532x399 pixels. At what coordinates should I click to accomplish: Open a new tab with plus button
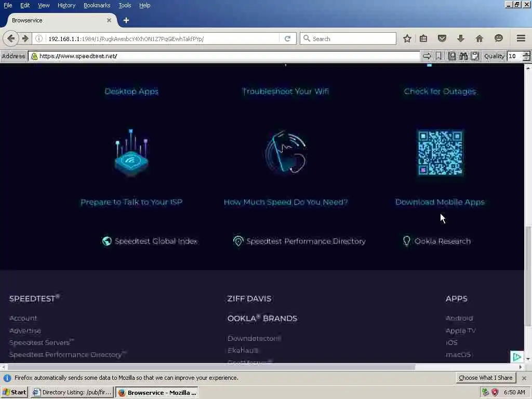[126, 20]
